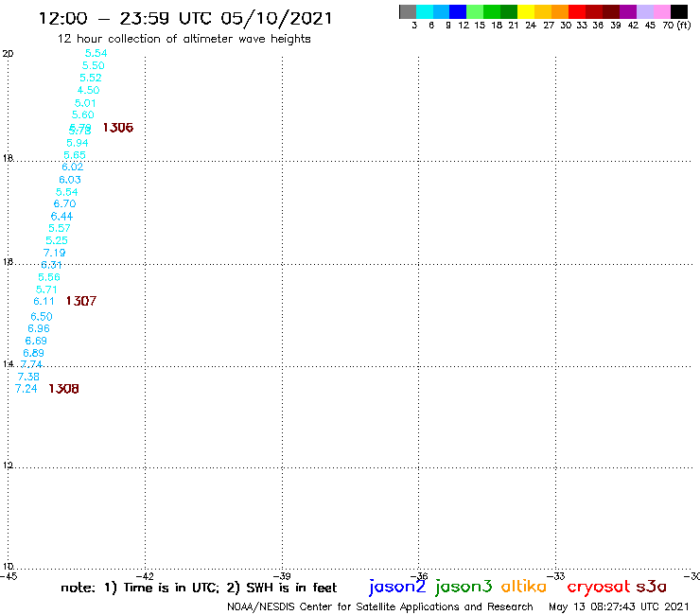Screen dimensions: 700x615
Task: Click the wave height value 5.71
Action: pyautogui.click(x=46, y=290)
